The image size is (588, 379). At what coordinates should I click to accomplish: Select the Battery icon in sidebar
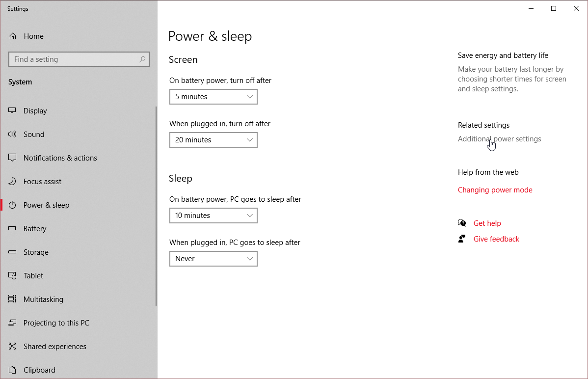[12, 228]
